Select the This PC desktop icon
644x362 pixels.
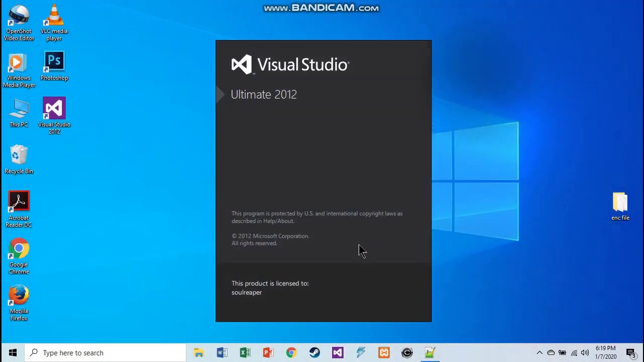(x=19, y=113)
